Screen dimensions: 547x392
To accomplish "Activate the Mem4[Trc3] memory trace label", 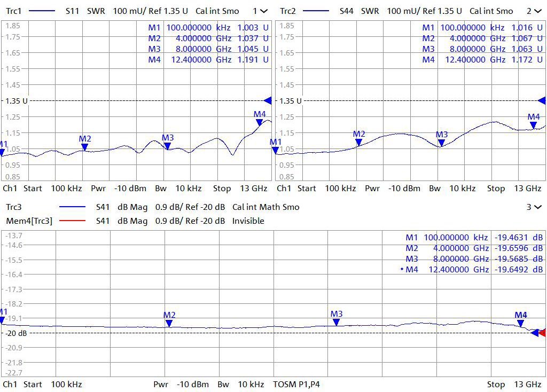I will point(29,221).
